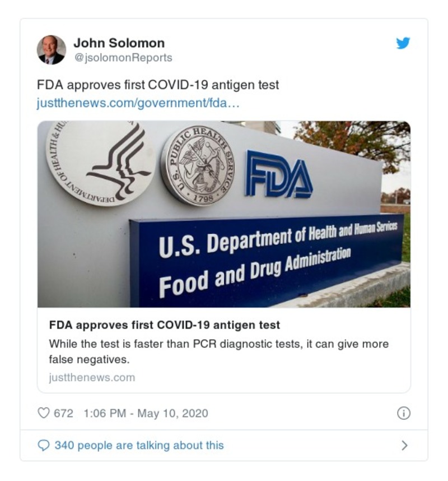Click the blue reply speech bubble icon
The height and width of the screenshot is (481, 448).
point(43,446)
